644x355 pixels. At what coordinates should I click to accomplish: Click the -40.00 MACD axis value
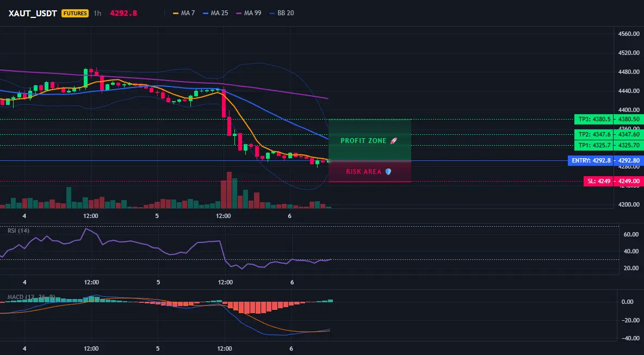630,338
